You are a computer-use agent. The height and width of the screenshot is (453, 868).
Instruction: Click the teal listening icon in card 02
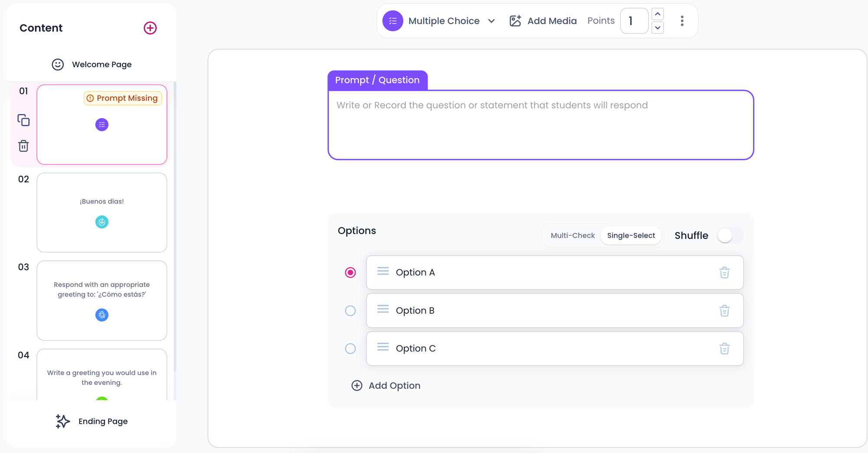point(102,222)
